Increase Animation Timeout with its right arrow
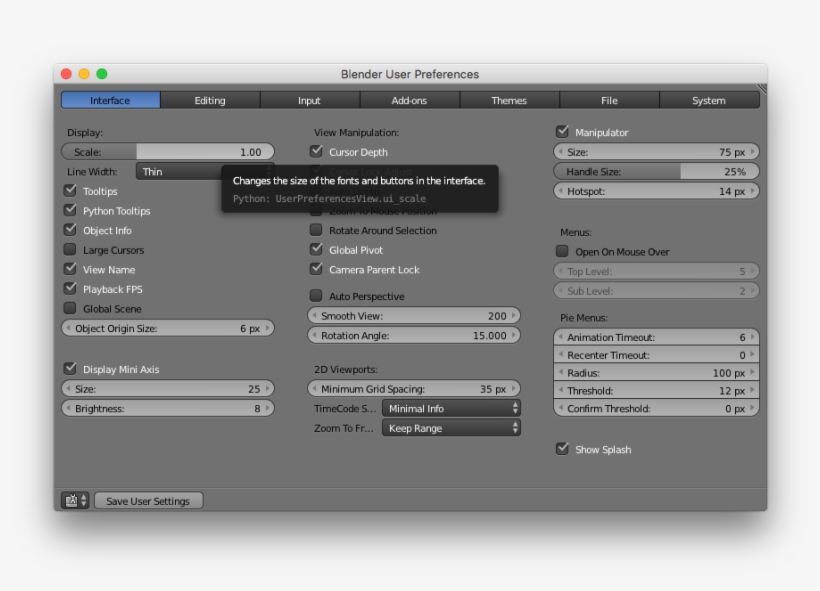 [753, 337]
